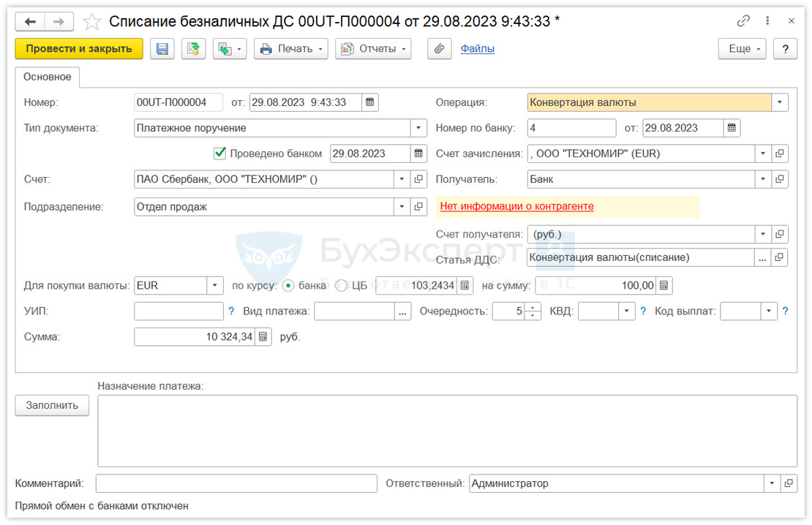Open help with the question mark button

pyautogui.click(x=785, y=49)
